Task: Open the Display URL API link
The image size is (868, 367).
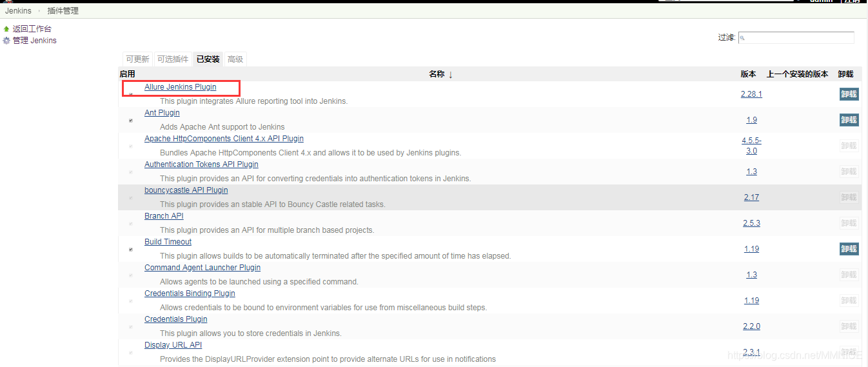Action: click(x=173, y=345)
